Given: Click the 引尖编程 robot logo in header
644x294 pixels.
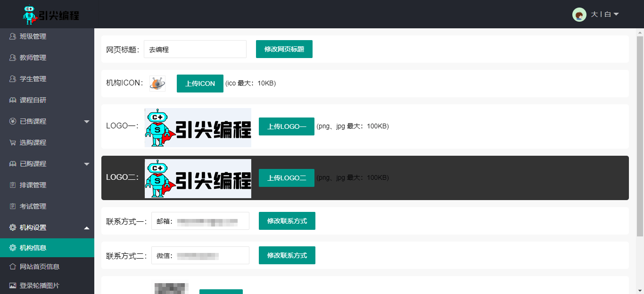Looking at the screenshot, I should [x=51, y=15].
